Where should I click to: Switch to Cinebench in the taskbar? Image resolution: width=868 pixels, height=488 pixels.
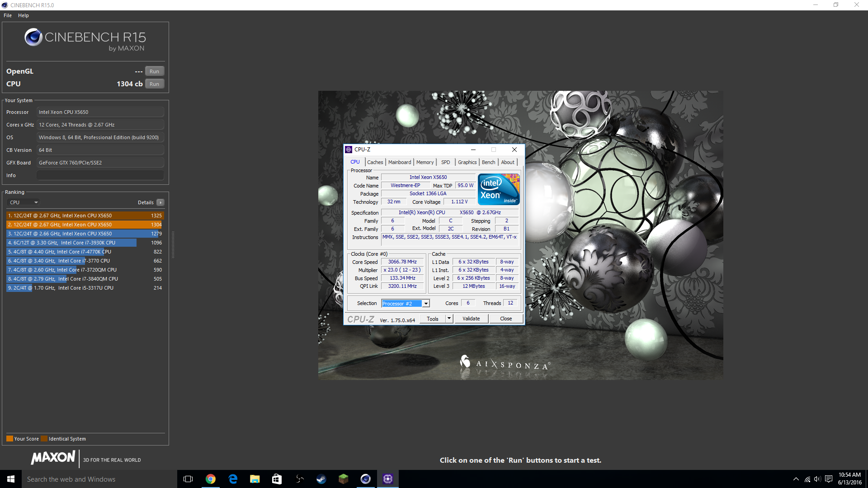click(x=366, y=479)
